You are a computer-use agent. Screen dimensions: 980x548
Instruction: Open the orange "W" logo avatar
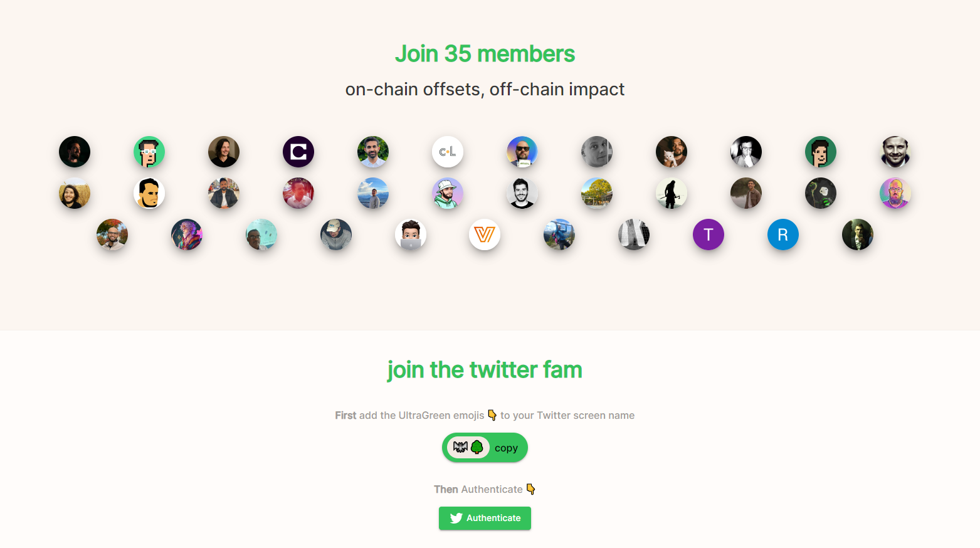(x=485, y=234)
